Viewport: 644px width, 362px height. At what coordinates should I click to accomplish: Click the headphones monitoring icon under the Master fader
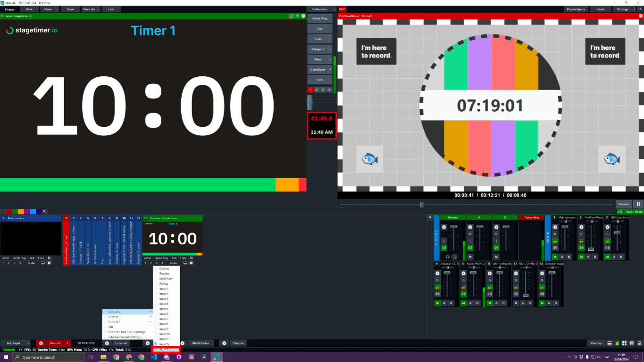point(447,256)
